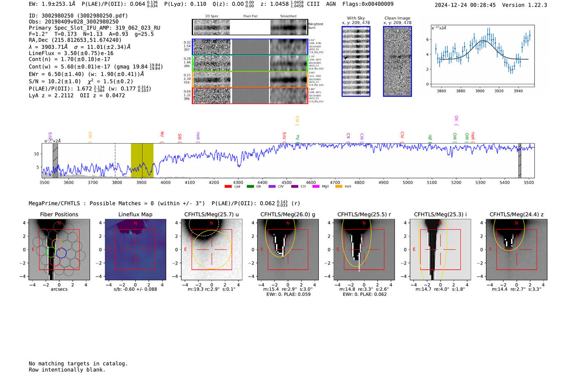
Task: Select the CIV legend color swatch
Action: click(272, 187)
